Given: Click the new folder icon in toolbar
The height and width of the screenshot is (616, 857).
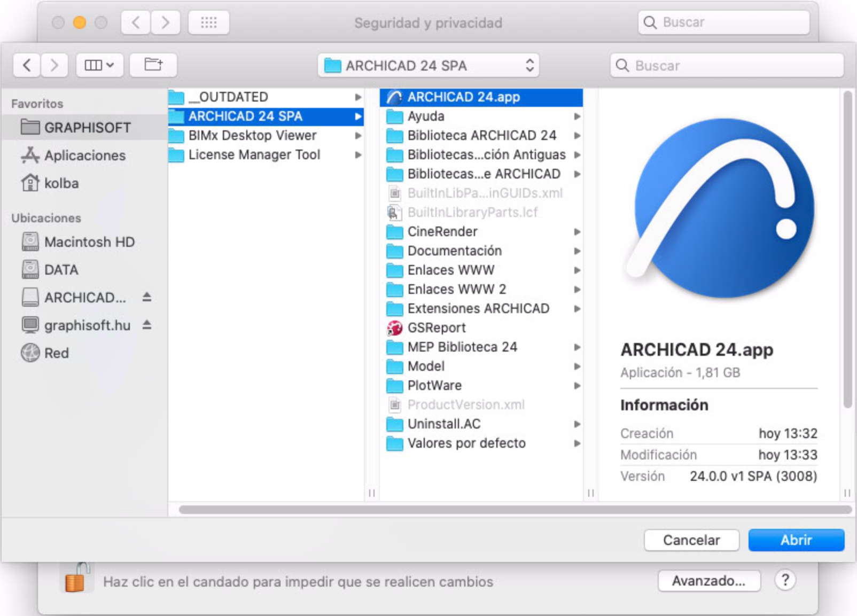Looking at the screenshot, I should [153, 65].
